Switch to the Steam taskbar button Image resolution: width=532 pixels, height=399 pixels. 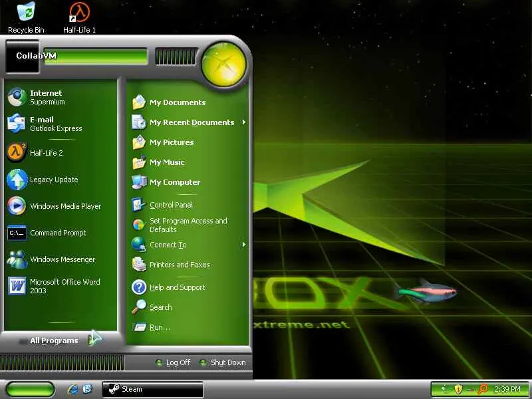(153, 389)
